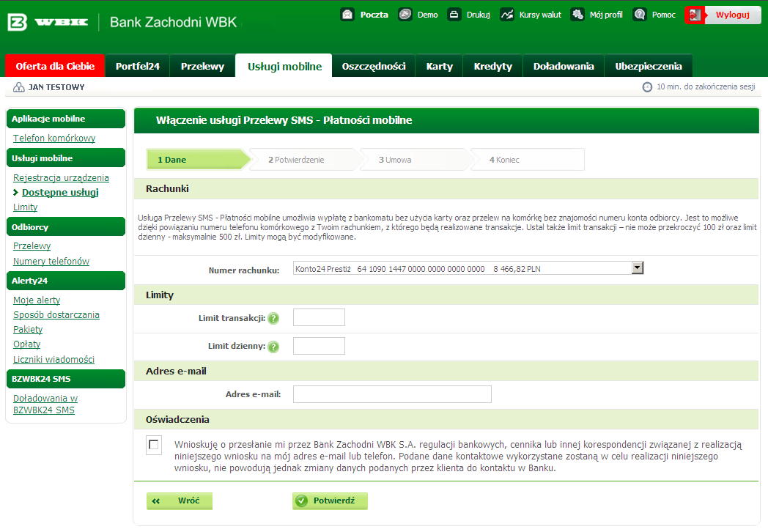The width and height of the screenshot is (768, 532).
Task: Click the Demo icon in header
Action: click(x=405, y=15)
